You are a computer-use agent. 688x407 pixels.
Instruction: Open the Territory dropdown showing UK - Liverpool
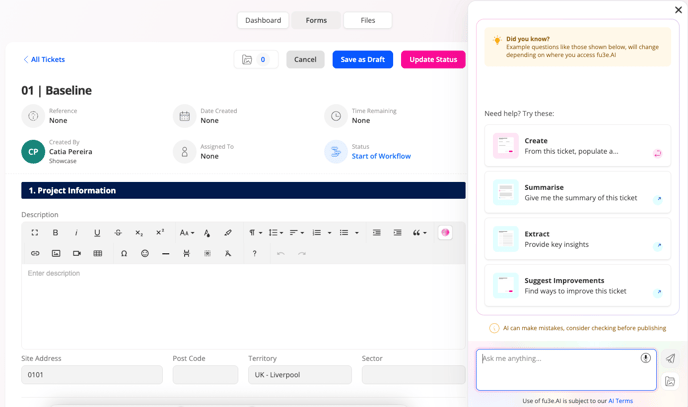[x=300, y=375]
